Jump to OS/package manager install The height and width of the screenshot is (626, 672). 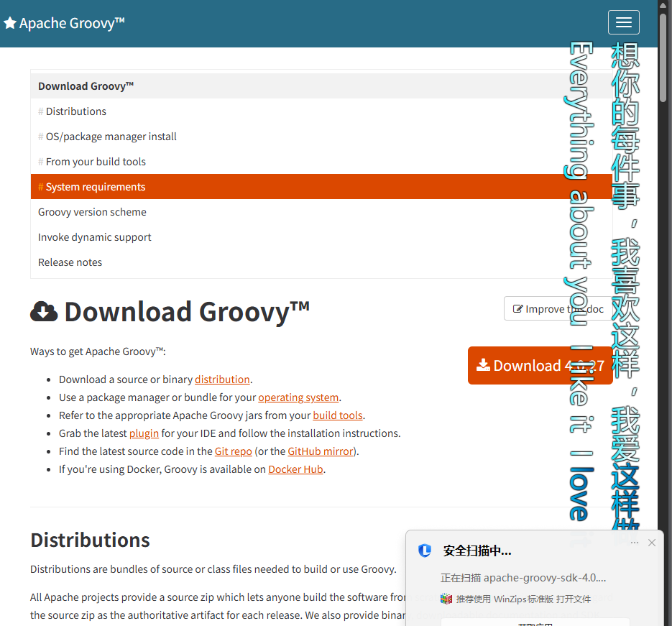[321, 137]
